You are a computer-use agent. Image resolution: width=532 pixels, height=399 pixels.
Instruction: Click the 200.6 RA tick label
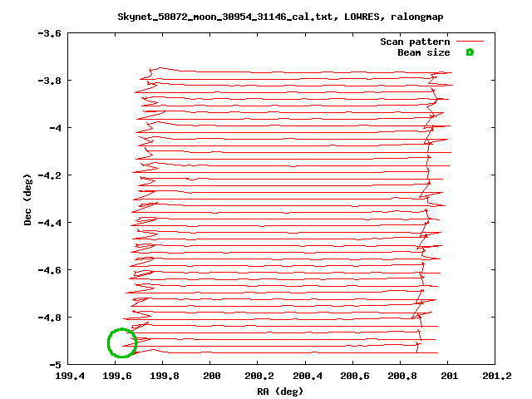[354, 376]
